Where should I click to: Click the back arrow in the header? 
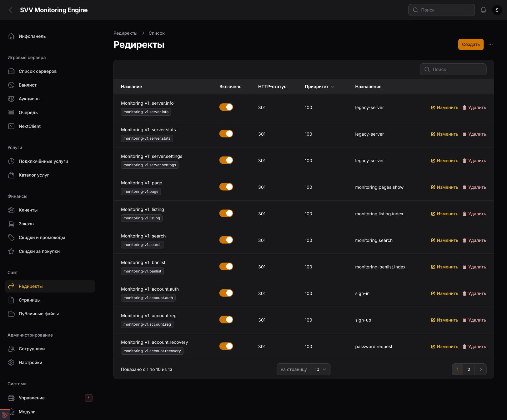[x=11, y=10]
